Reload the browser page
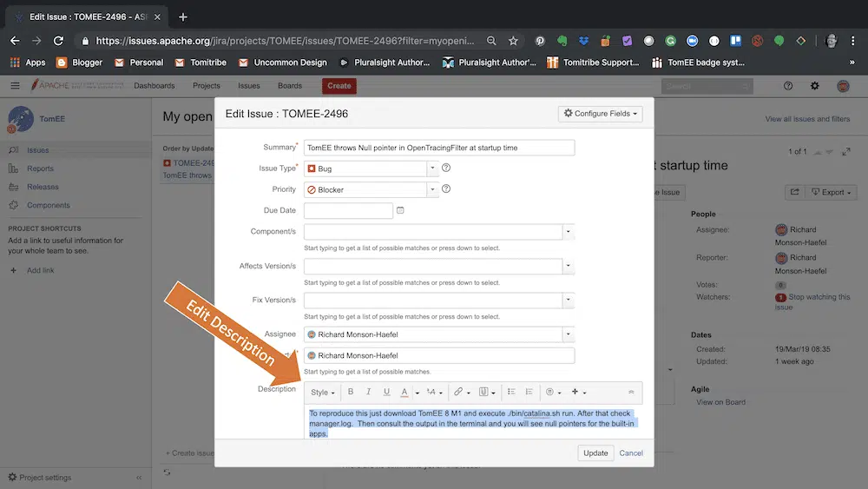This screenshot has width=868, height=489. (x=58, y=41)
